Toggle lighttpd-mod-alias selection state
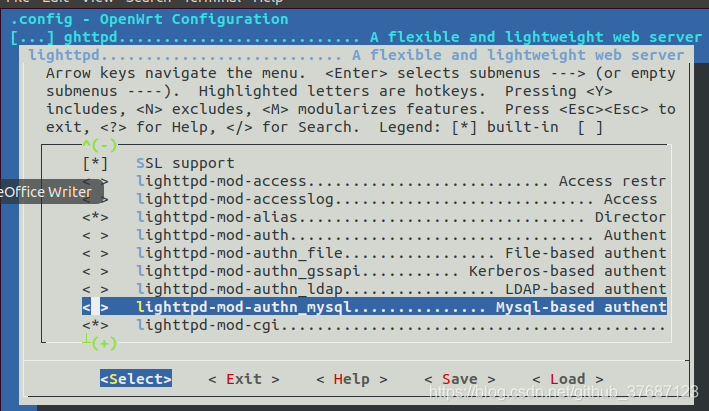The image size is (709, 411). (x=95, y=217)
